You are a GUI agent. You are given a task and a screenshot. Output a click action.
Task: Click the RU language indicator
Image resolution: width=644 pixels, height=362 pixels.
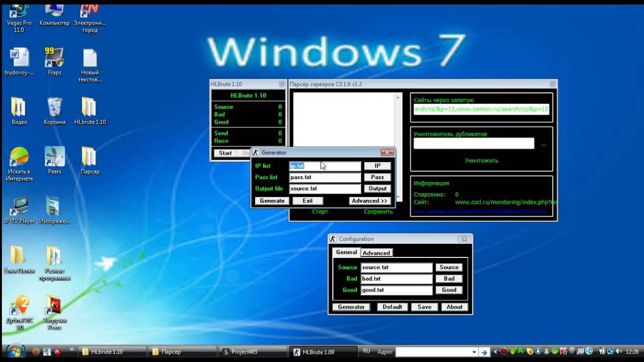[366, 351]
